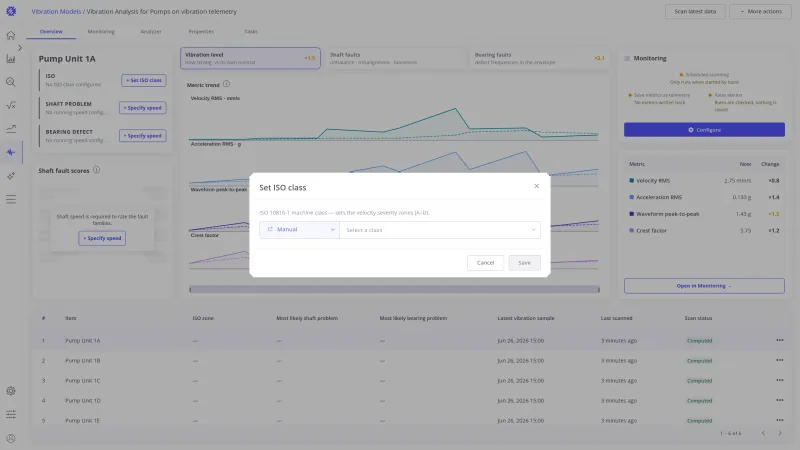Open row actions for Pump Unit 1B
The width and height of the screenshot is (800, 450).
pos(780,360)
